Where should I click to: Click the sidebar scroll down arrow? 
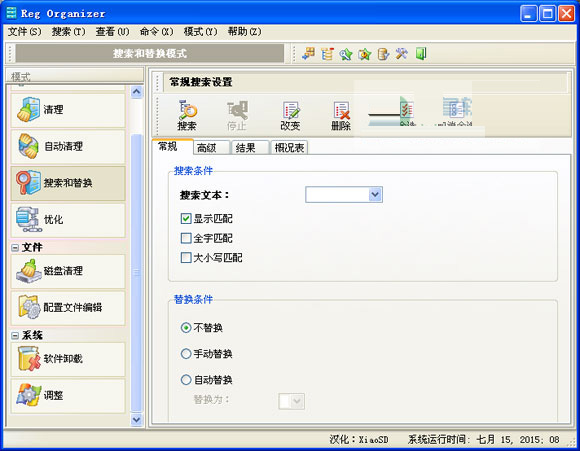coord(136,420)
